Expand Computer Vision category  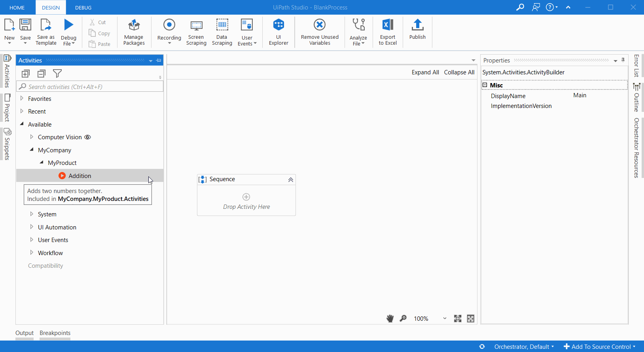tap(32, 137)
